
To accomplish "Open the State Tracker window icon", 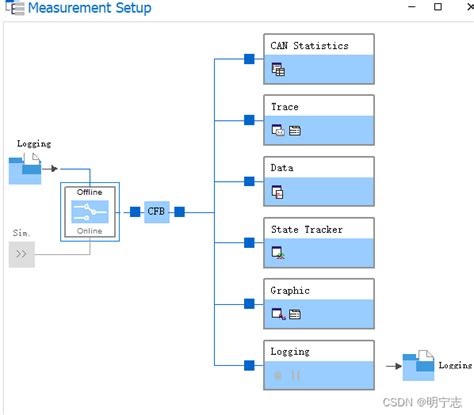I will click(278, 253).
